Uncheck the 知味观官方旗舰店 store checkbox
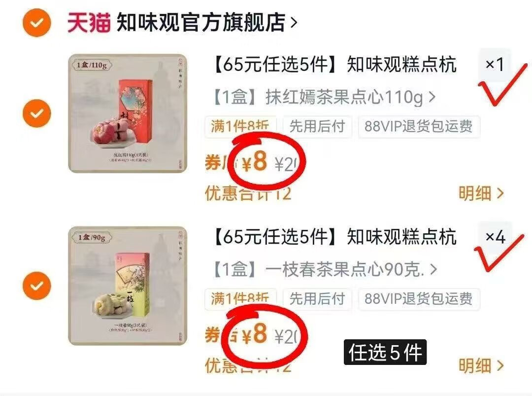Viewport: 532px width, 396px height. click(x=36, y=23)
